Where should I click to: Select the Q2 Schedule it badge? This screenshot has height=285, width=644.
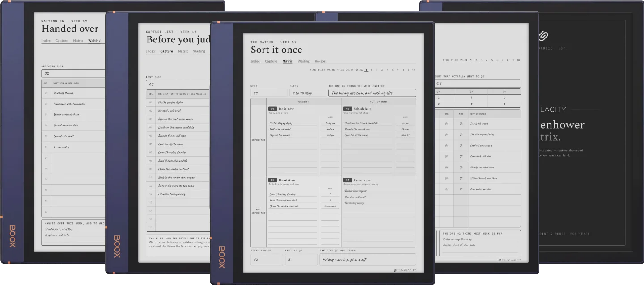click(347, 109)
